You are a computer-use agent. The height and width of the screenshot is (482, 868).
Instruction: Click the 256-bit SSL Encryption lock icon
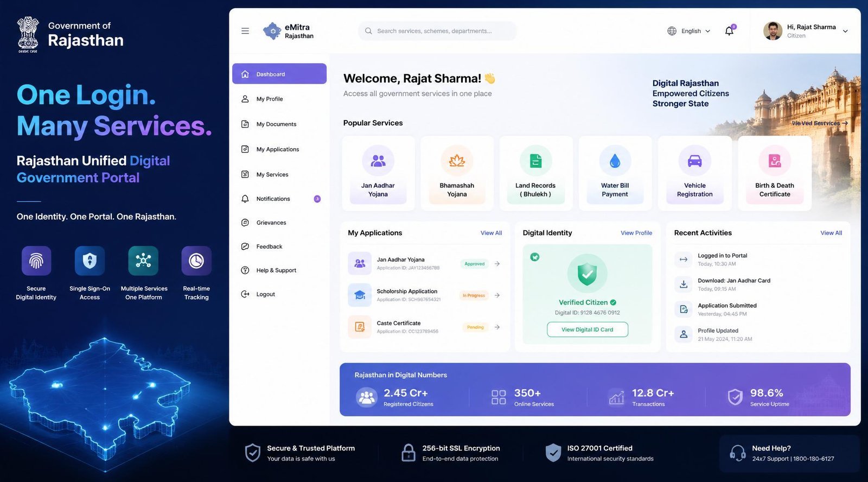[x=409, y=453]
